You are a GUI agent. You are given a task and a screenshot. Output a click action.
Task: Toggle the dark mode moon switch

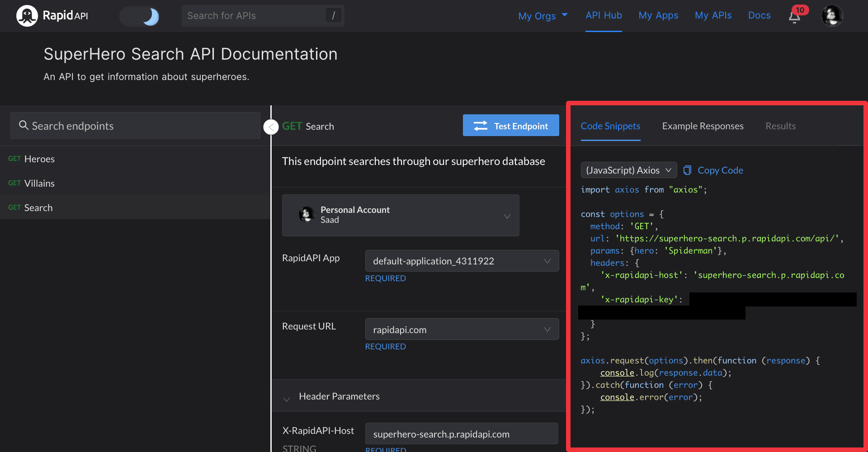click(x=140, y=16)
